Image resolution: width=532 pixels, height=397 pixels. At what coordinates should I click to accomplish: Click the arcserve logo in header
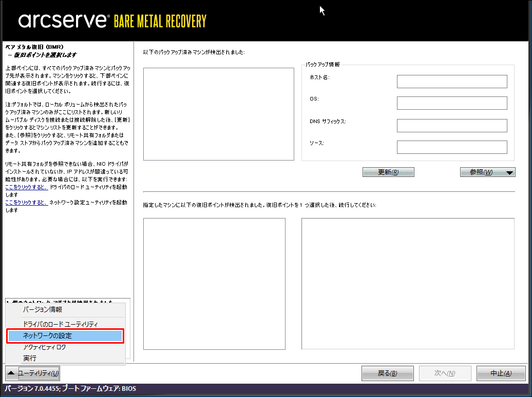point(63,21)
